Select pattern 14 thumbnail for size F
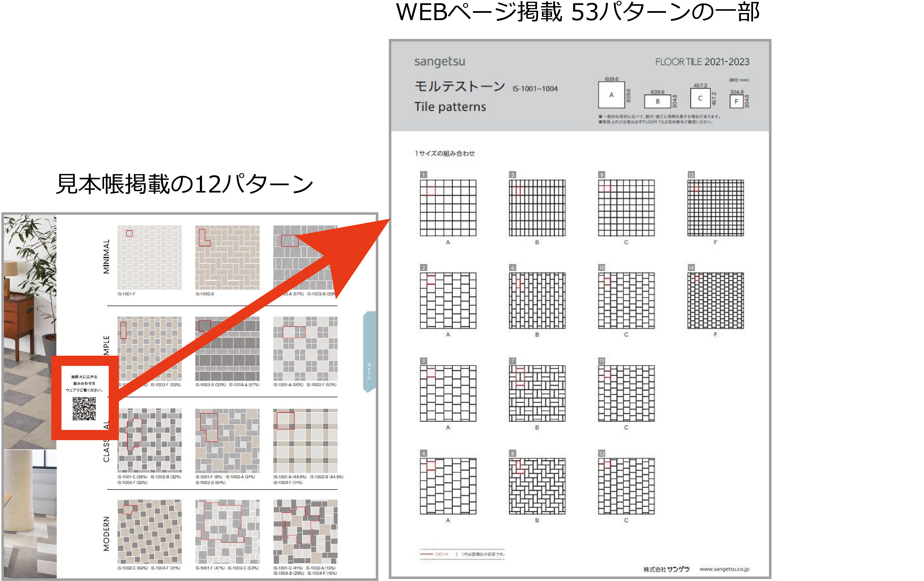The height and width of the screenshot is (581, 924). (x=715, y=301)
